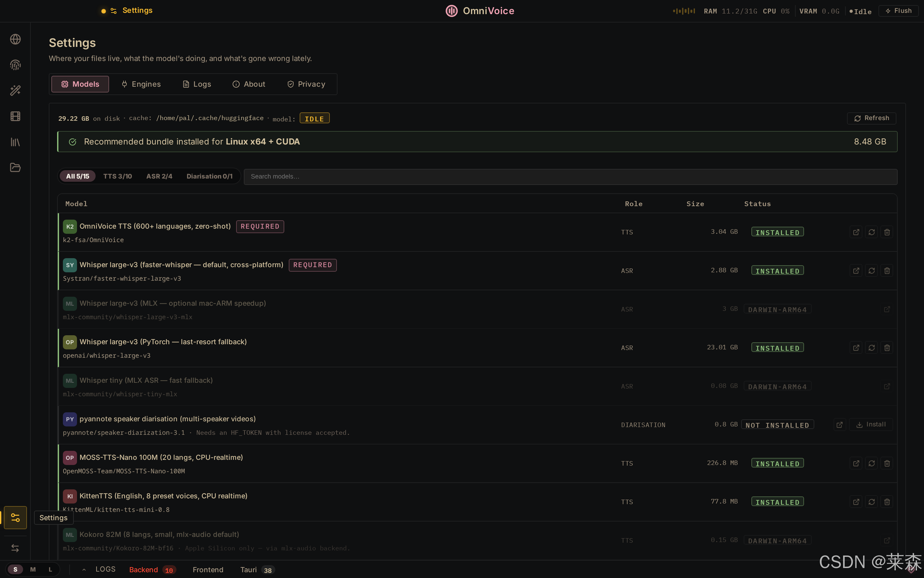This screenshot has height=578, width=924.
Task: Re-download the MOSS-TTS-Nano model
Action: pos(872,463)
